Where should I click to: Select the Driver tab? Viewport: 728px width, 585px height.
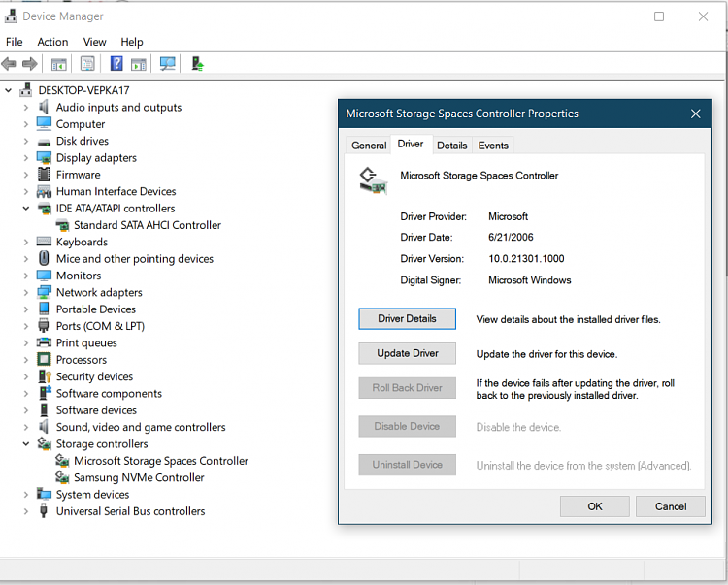point(411,144)
